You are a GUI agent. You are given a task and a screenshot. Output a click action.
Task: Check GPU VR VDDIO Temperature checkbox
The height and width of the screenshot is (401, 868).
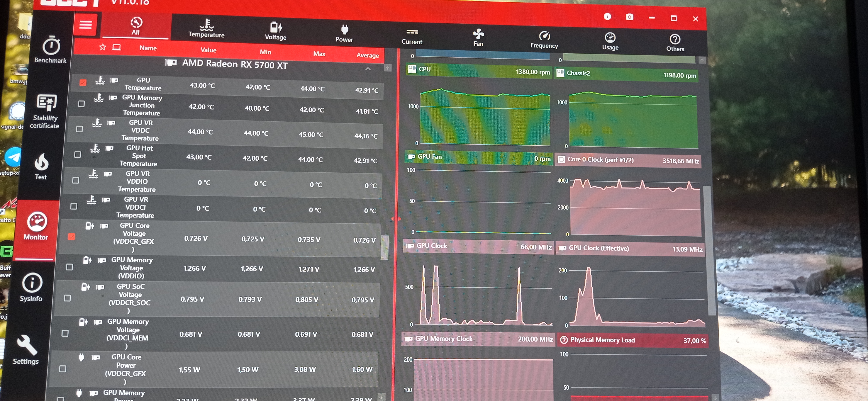[x=76, y=180]
